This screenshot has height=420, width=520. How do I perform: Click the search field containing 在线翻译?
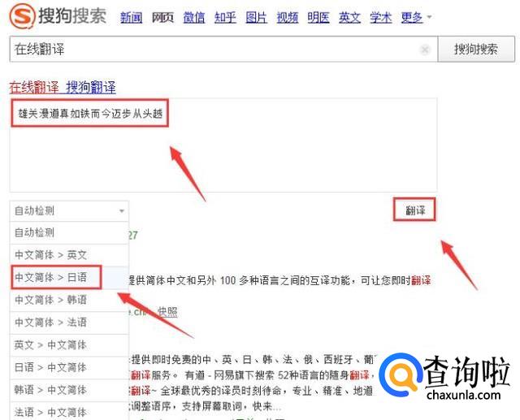click(223, 50)
